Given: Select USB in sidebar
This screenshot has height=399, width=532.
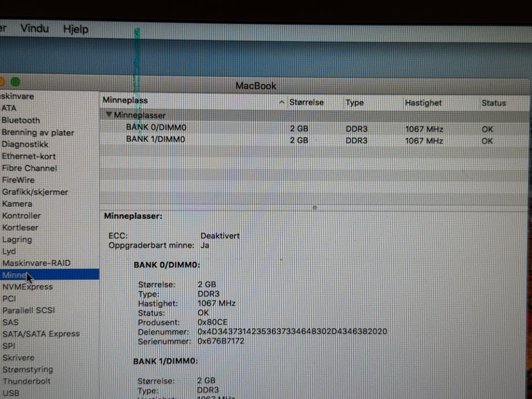Looking at the screenshot, I should [11, 393].
